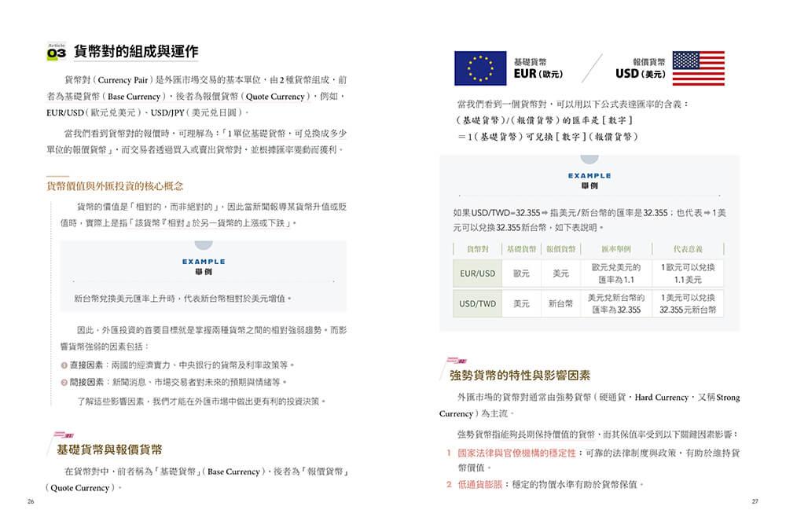Click the cell 歐元兌美元的匯率為1.1
This screenshot has width=786, height=532.
pos(616,273)
